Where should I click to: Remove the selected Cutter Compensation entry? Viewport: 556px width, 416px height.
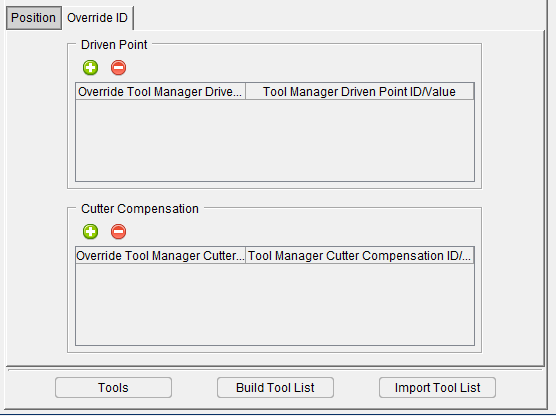[x=118, y=232]
